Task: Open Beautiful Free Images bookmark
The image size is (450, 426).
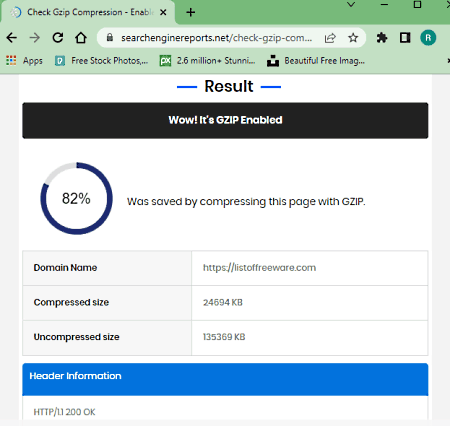Action: (316, 61)
